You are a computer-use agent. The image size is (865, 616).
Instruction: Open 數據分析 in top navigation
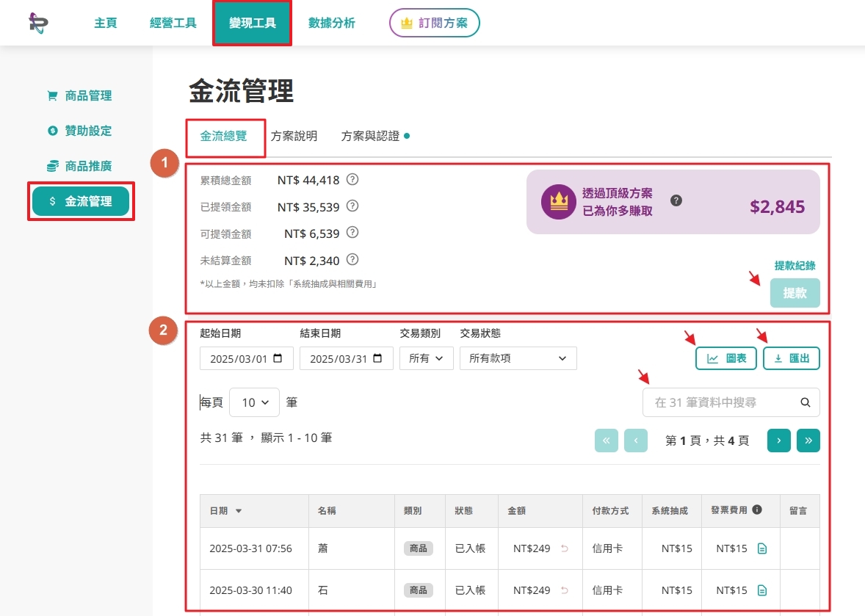point(332,23)
